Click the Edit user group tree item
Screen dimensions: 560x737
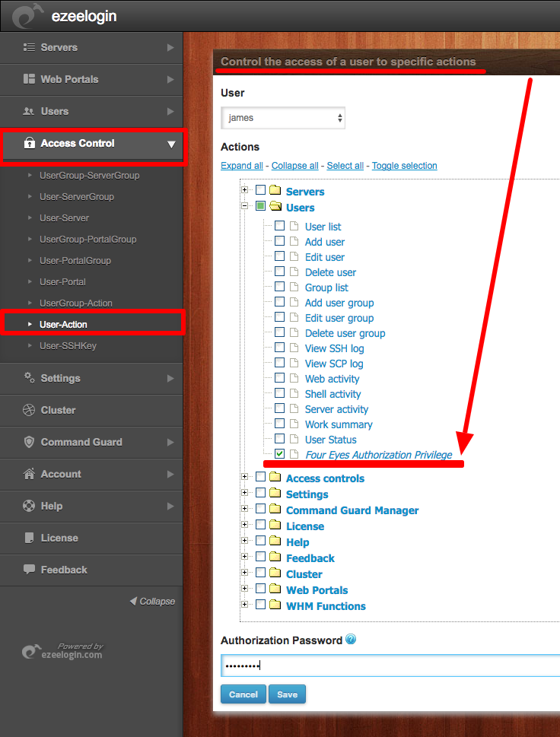[x=339, y=318]
